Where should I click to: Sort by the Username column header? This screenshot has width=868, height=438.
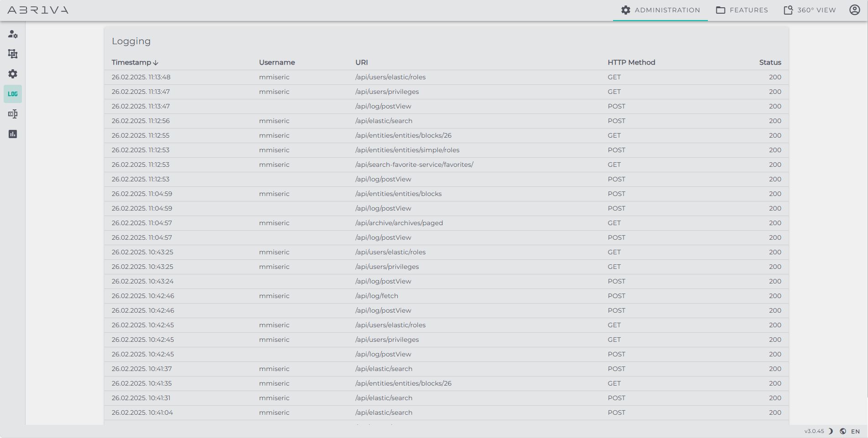277,62
